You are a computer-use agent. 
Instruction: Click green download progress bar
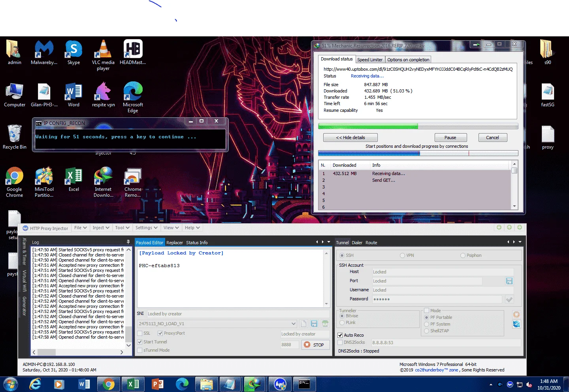pos(418,126)
